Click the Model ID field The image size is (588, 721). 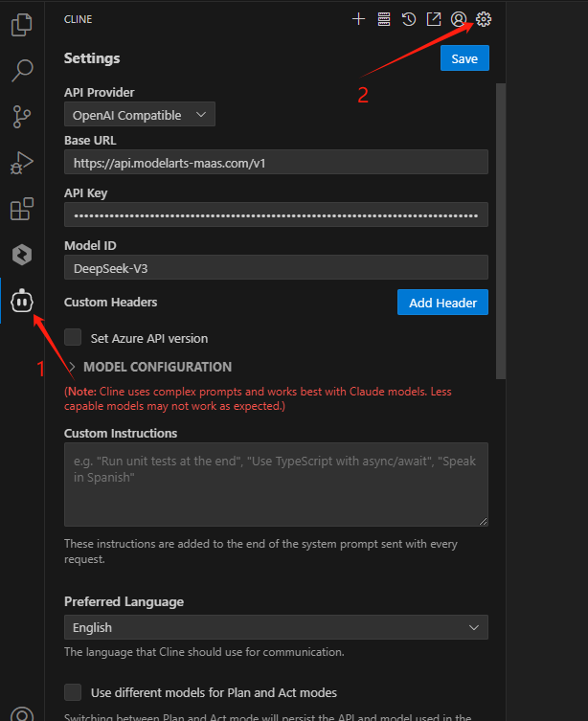(276, 267)
